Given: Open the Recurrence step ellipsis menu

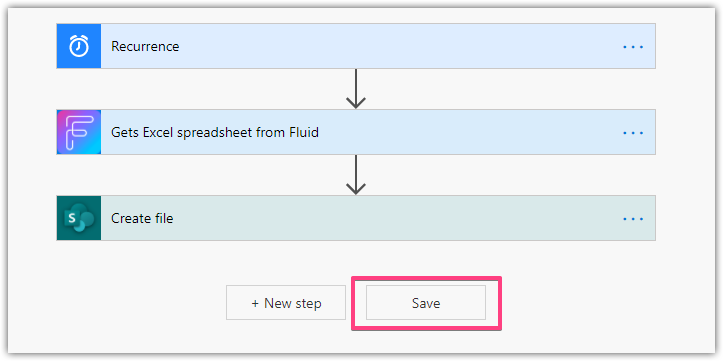Looking at the screenshot, I should (x=633, y=47).
